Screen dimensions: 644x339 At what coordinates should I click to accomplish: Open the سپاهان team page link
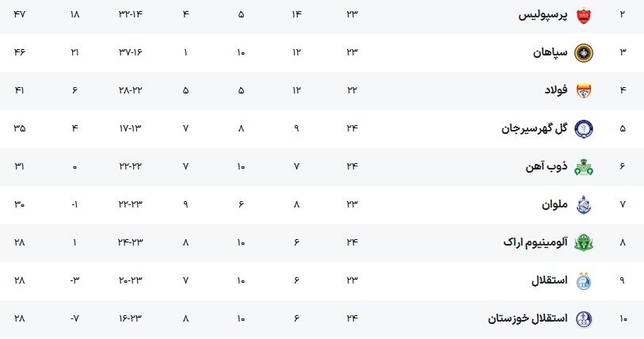coord(551,52)
